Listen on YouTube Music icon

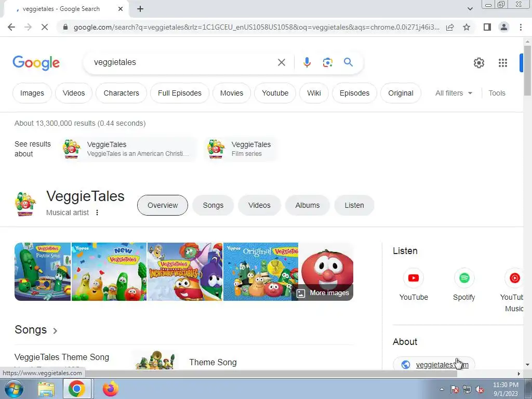click(x=514, y=278)
